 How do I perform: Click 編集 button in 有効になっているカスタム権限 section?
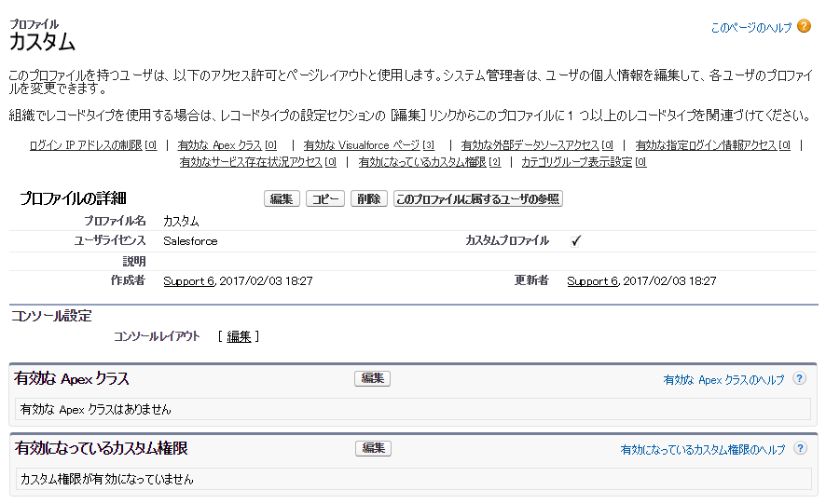(x=373, y=448)
